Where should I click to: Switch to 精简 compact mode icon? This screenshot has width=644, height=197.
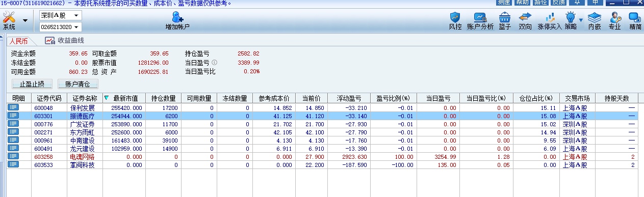point(635,17)
